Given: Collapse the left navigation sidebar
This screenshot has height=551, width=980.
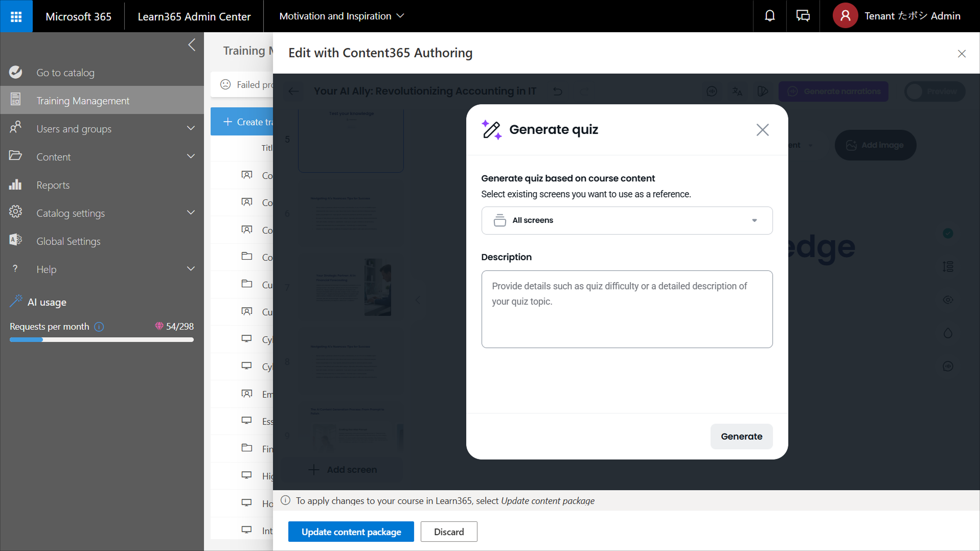Looking at the screenshot, I should pyautogui.click(x=192, y=45).
